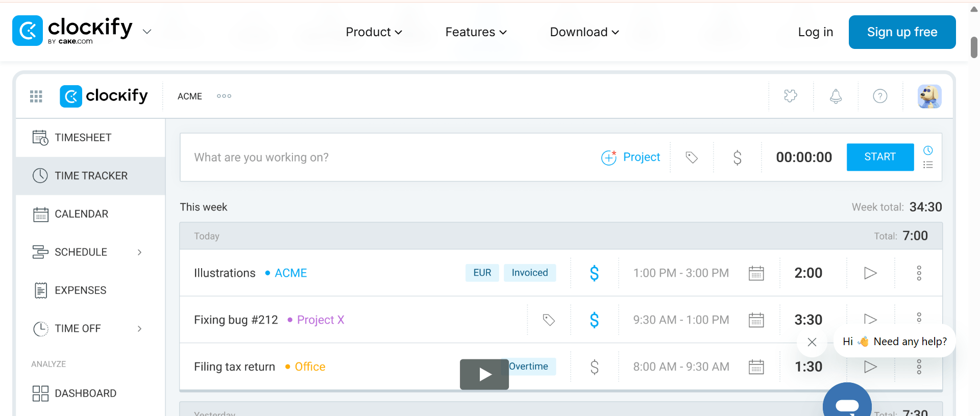The height and width of the screenshot is (416, 980).
Task: Click the Project X label
Action: click(316, 320)
